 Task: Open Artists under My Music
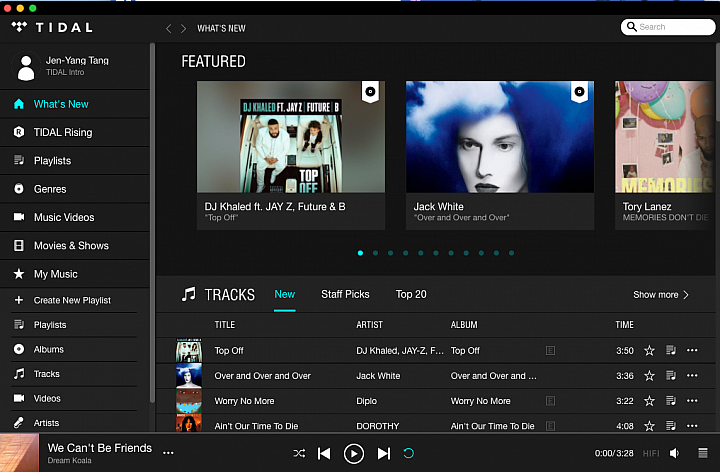[x=74, y=423]
